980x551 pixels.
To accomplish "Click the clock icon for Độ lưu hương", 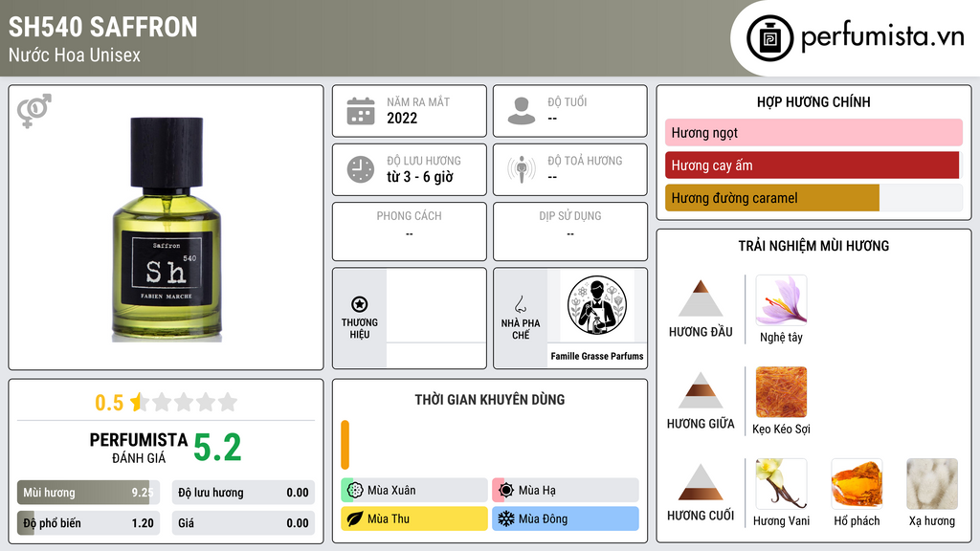I will point(361,169).
